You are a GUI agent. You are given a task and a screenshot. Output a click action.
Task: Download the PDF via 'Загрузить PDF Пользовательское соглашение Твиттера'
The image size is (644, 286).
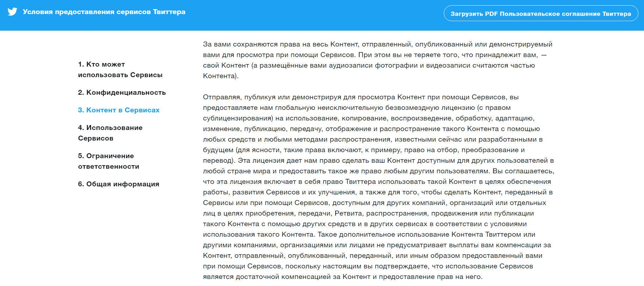(x=541, y=13)
